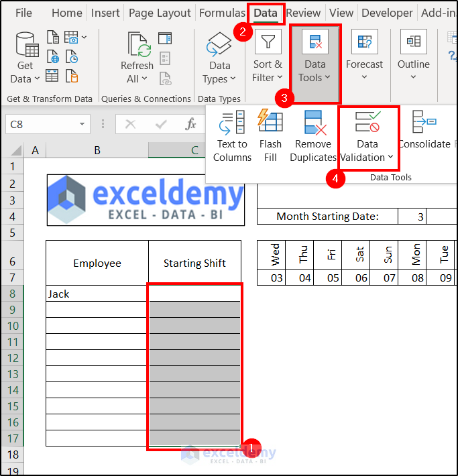Image resolution: width=458 pixels, height=476 pixels.
Task: Expand the Data Validation dropdown arrow
Action: [x=390, y=157]
